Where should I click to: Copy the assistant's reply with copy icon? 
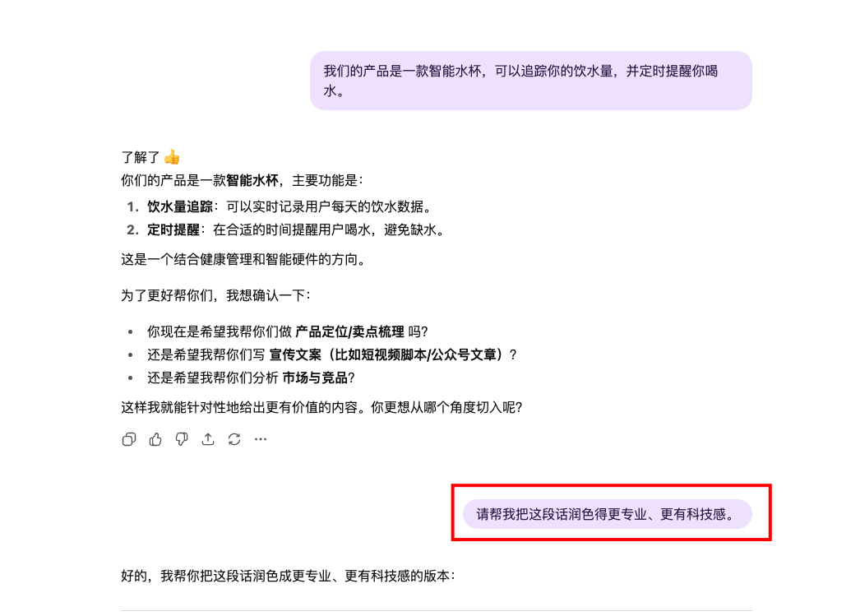pos(129,439)
